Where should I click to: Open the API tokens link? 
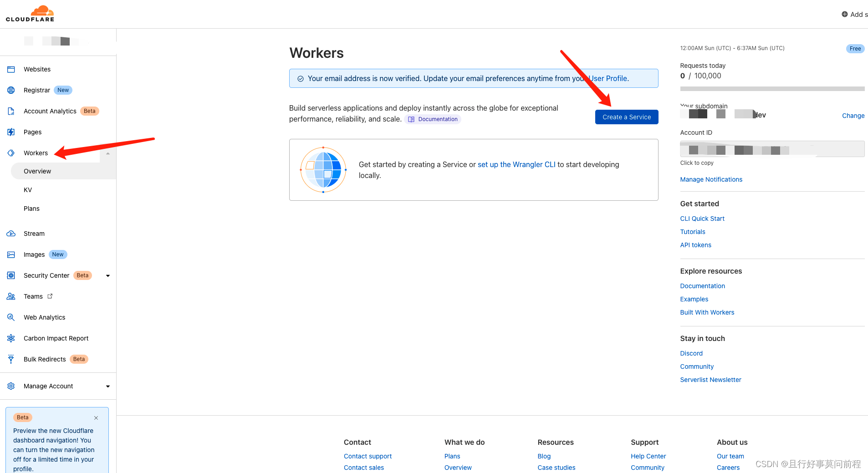tap(695, 245)
